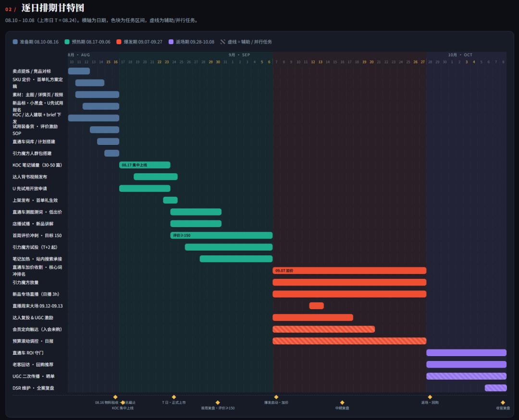
Task: Click the KOC 笔记铺量 (30-50 篇) row label
Action: pos(37,165)
